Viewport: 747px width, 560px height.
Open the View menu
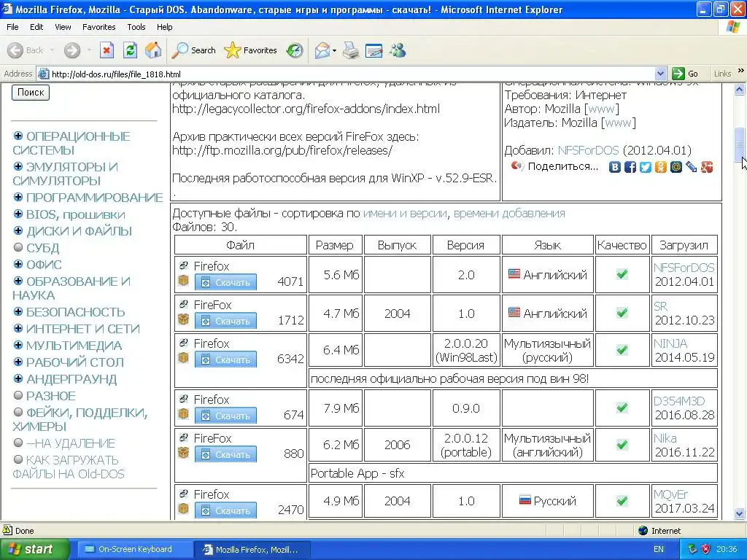[x=63, y=27]
